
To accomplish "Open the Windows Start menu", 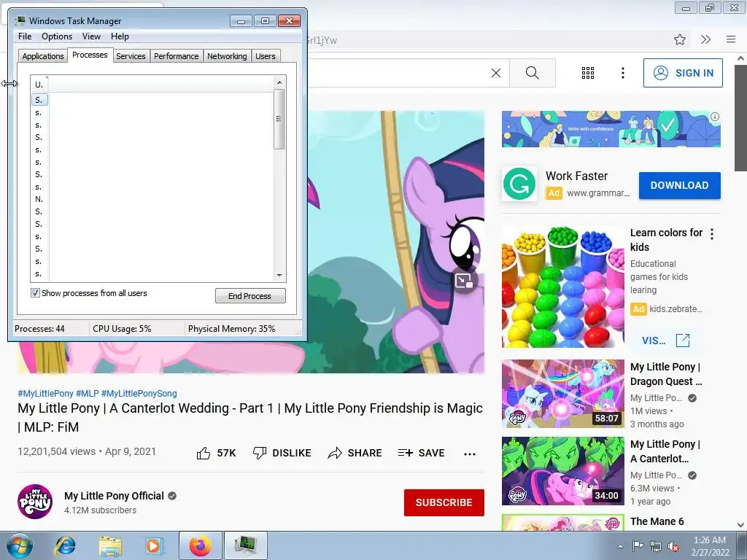I will tap(18, 545).
